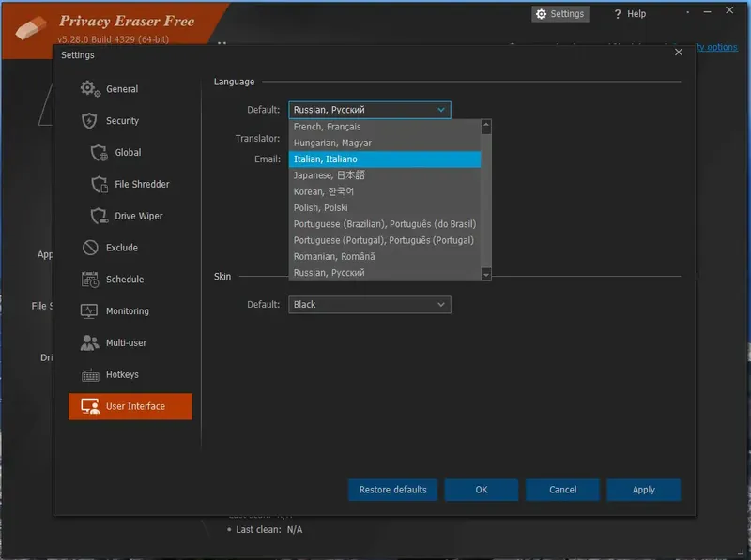Click the Restore defaults button
This screenshot has height=560, width=751.
[392, 489]
